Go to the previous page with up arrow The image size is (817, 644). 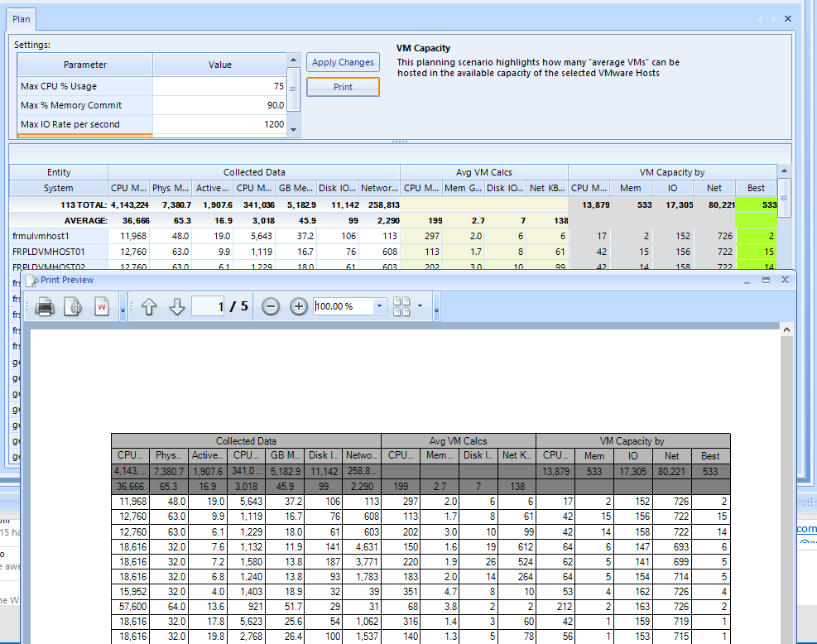149,307
